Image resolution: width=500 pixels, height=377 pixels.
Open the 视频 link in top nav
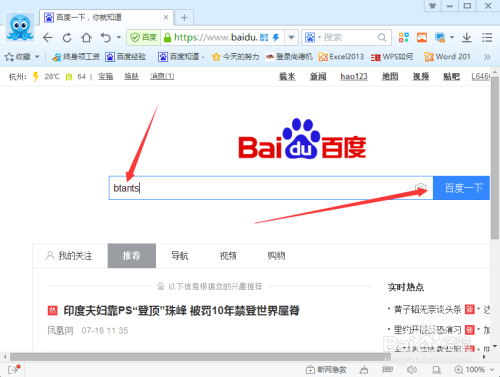tap(421, 76)
